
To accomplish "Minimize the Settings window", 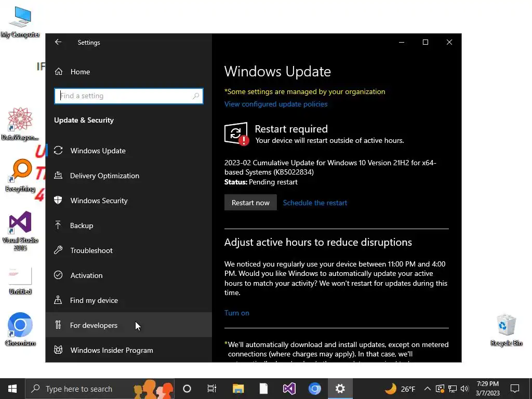I will [402, 42].
